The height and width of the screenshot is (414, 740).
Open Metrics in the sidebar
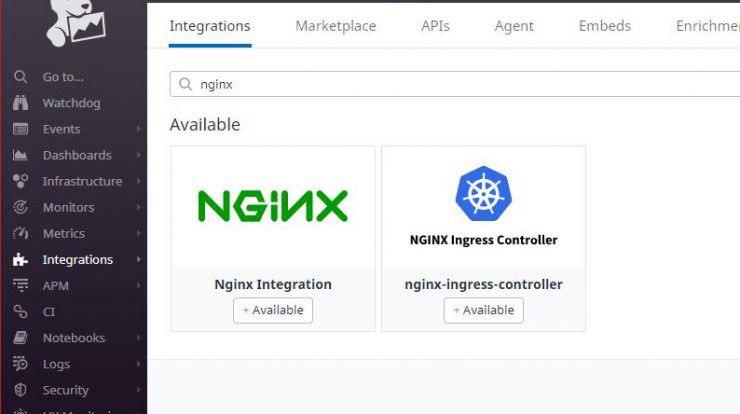64,233
